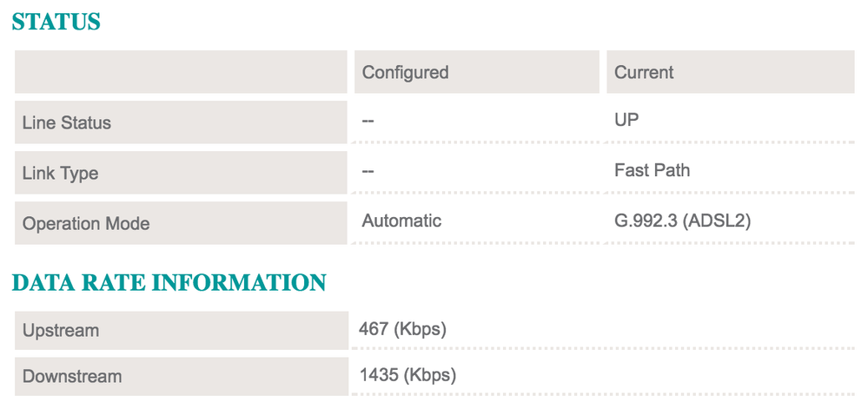Select the UP line status value
This screenshot has width=868, height=415.
coord(626,120)
